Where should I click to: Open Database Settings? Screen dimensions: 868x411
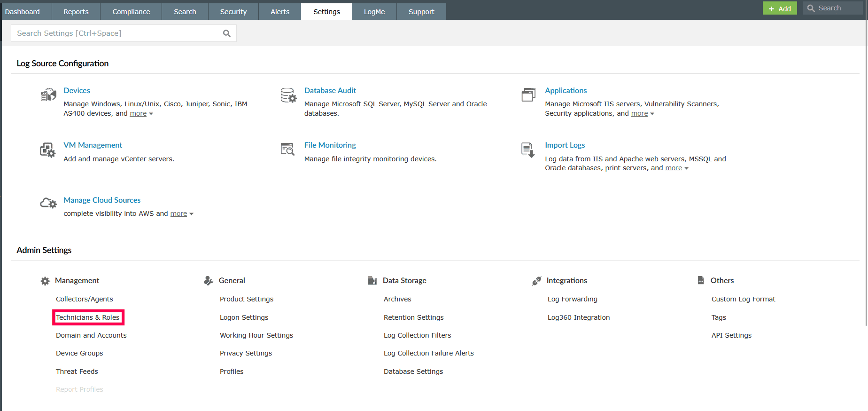click(413, 371)
